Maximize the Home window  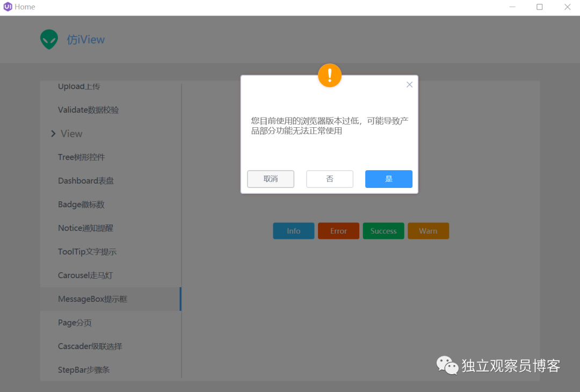(540, 6)
